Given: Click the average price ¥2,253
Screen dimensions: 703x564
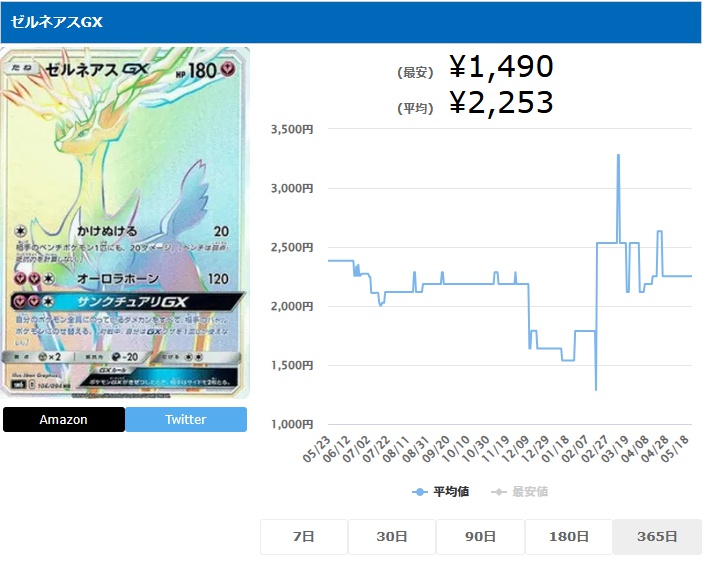Looking at the screenshot, I should pyautogui.click(x=501, y=102).
